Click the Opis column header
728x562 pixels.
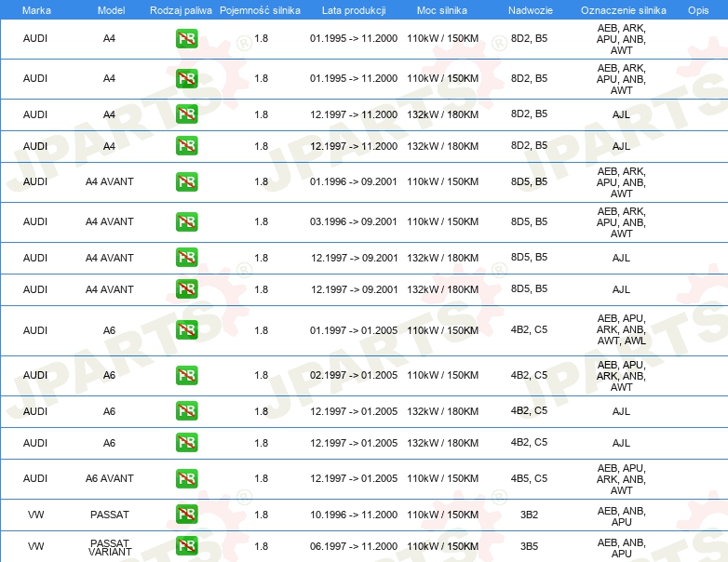(x=698, y=10)
